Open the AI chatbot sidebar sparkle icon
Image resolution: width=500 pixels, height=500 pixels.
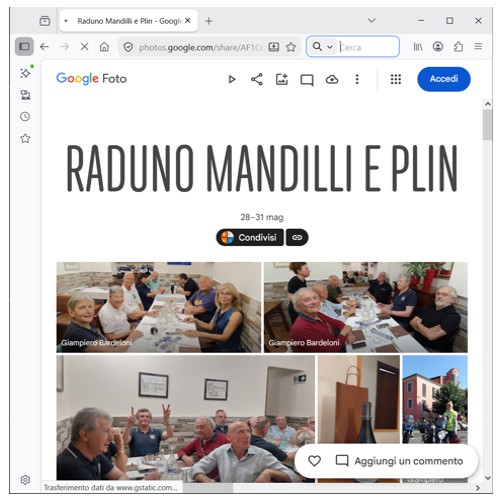25,73
